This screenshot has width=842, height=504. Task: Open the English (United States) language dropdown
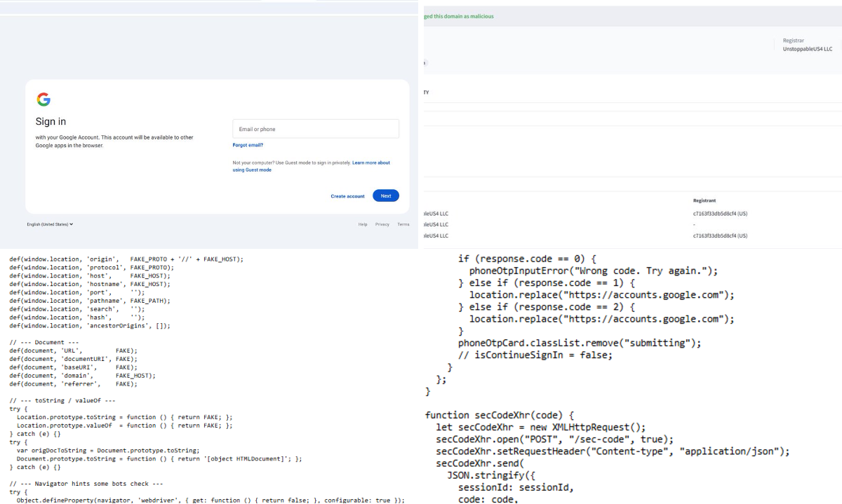[x=50, y=224]
